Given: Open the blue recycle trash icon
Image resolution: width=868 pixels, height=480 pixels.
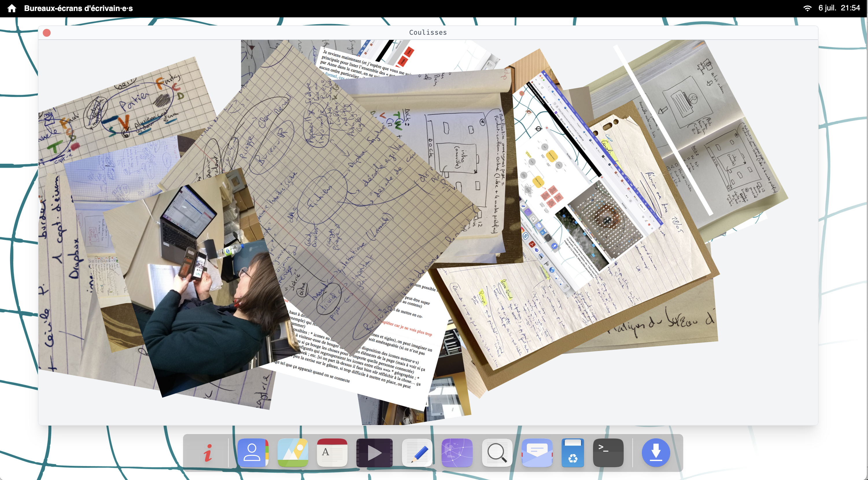Looking at the screenshot, I should 572,453.
